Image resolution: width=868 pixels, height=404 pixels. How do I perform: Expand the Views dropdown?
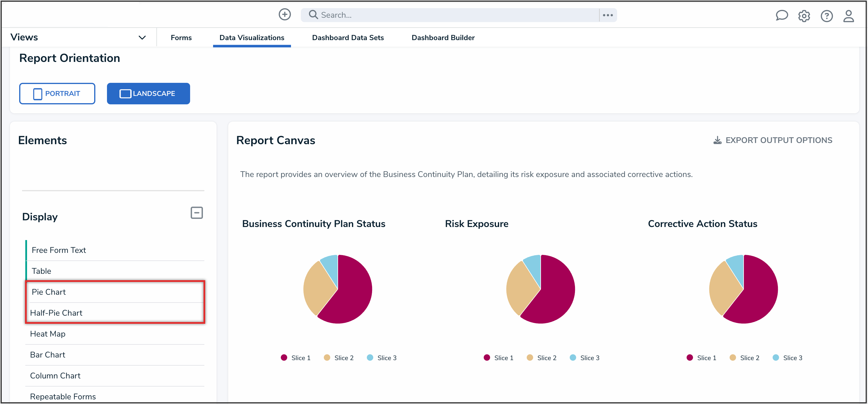coord(142,37)
